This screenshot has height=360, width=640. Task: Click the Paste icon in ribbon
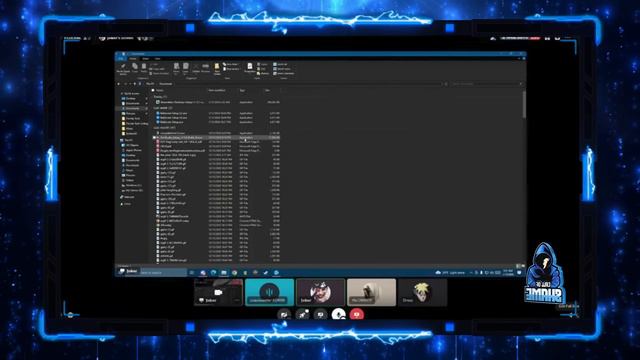click(x=144, y=68)
